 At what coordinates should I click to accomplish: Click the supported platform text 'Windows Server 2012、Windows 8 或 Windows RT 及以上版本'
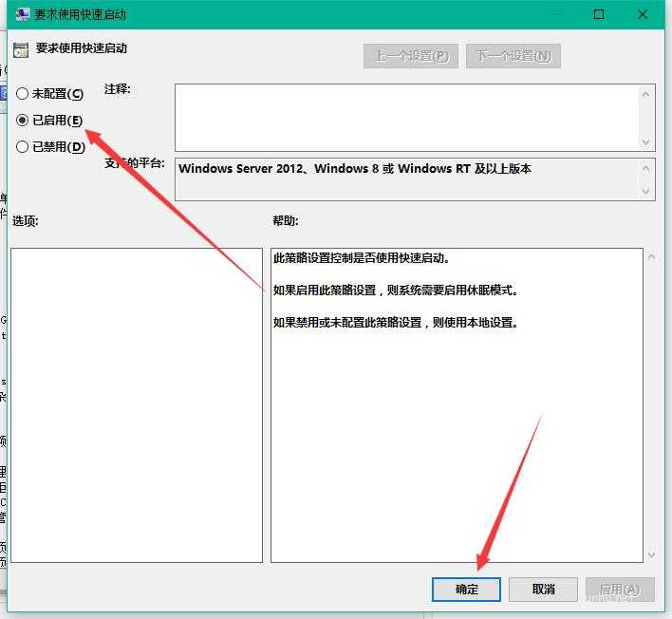[x=355, y=168]
